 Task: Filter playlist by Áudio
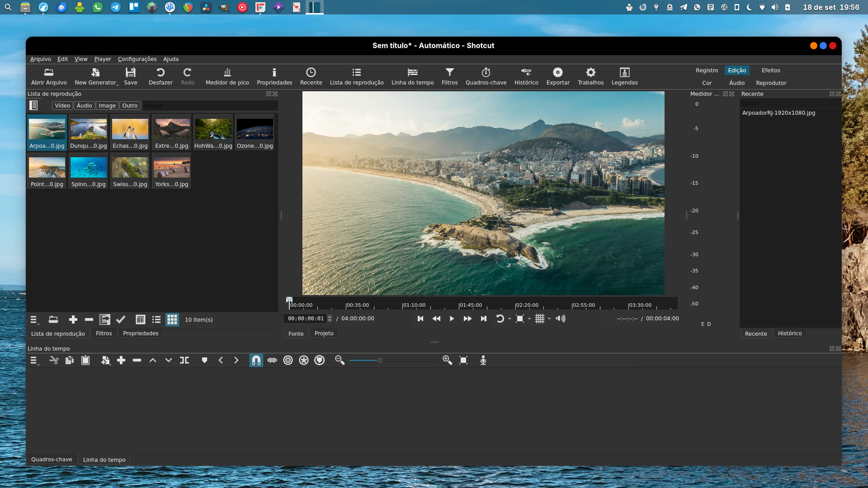tap(84, 106)
